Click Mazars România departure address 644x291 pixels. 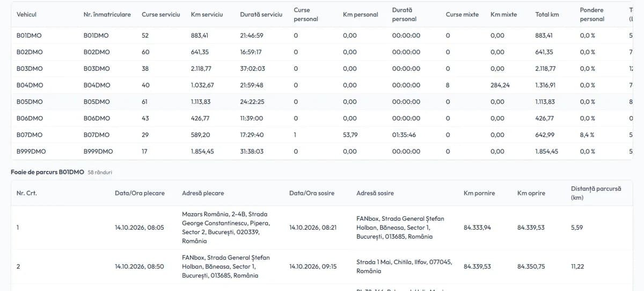[226, 228]
